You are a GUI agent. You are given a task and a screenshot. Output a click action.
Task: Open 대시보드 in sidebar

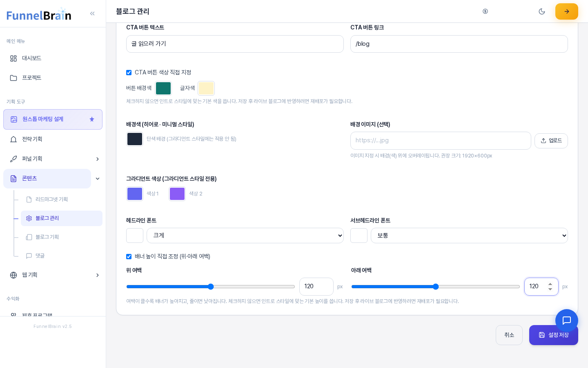click(x=53, y=58)
